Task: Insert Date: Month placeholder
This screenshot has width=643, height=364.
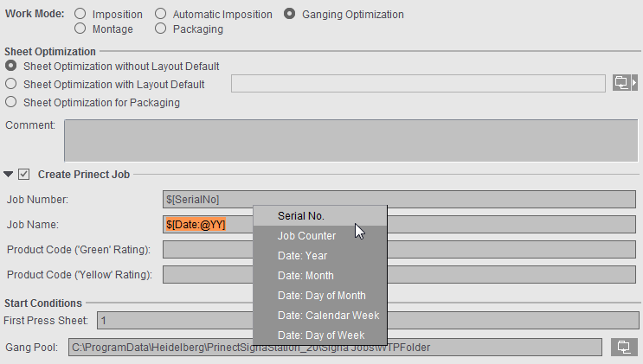Action: 305,275
